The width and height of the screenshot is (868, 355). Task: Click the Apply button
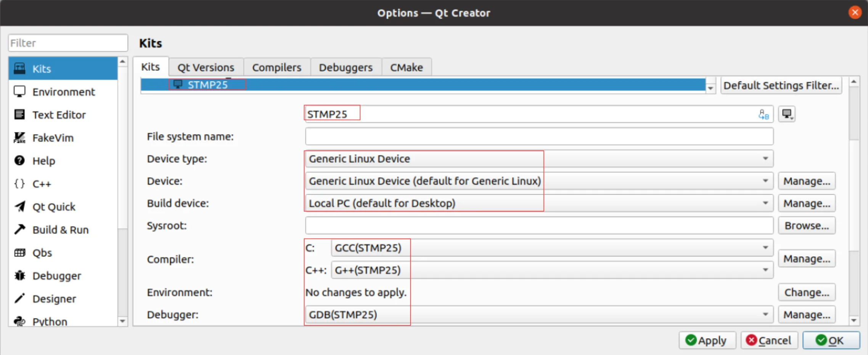tap(707, 340)
